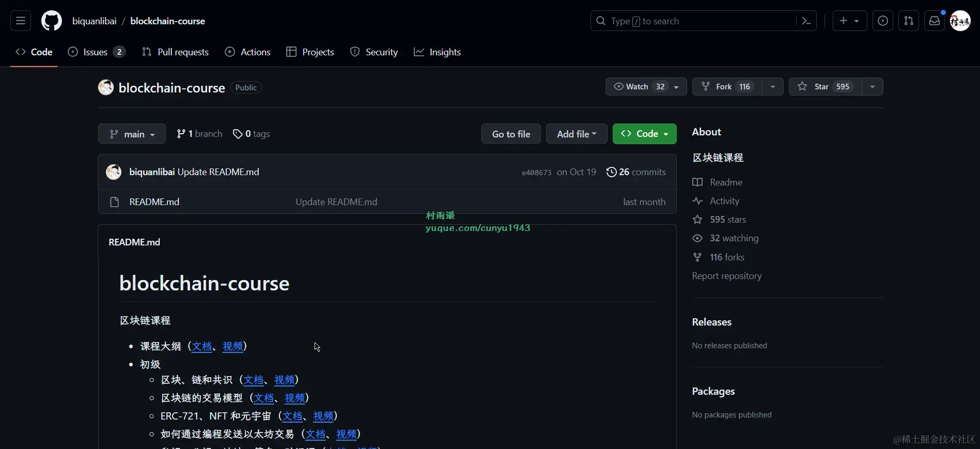The height and width of the screenshot is (449, 980).
Task: Switch to the Pull requests tab
Action: [x=175, y=52]
